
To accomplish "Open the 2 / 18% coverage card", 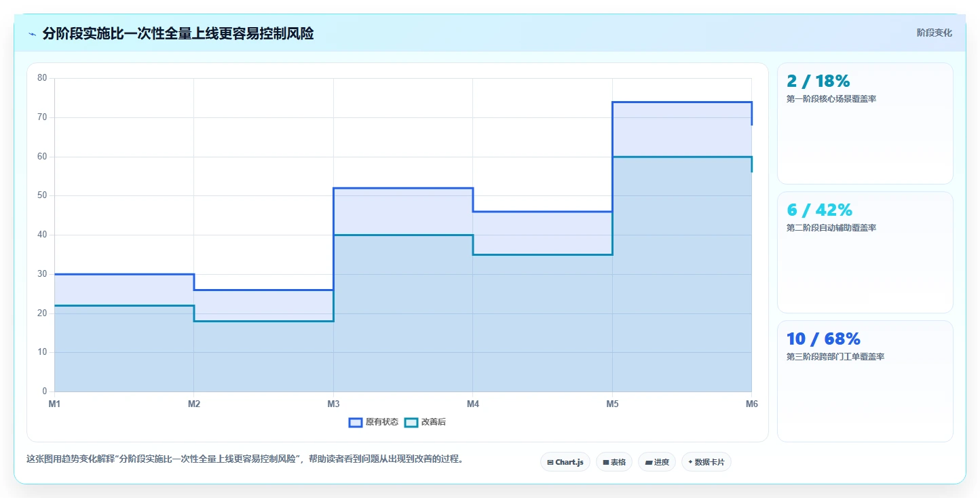I will click(865, 123).
